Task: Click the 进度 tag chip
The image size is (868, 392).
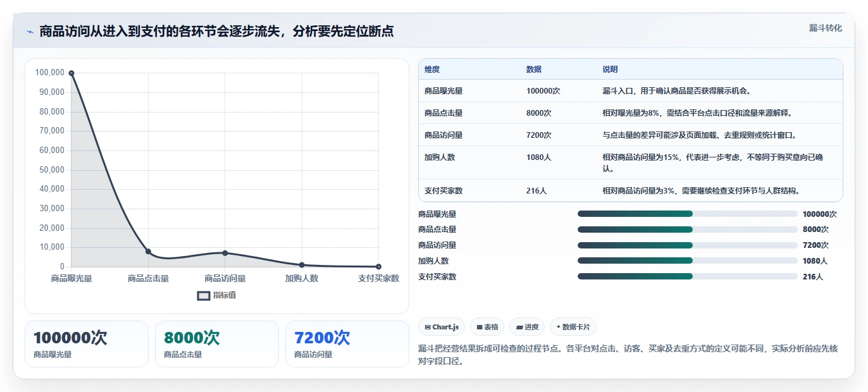Action: pyautogui.click(x=527, y=327)
